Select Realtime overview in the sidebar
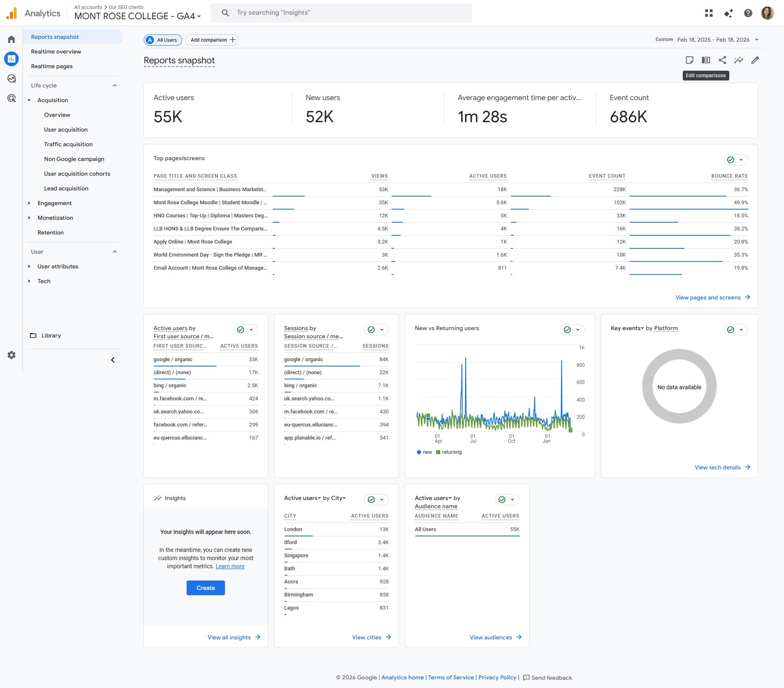Screen dimensions: 784x688 coord(56,51)
